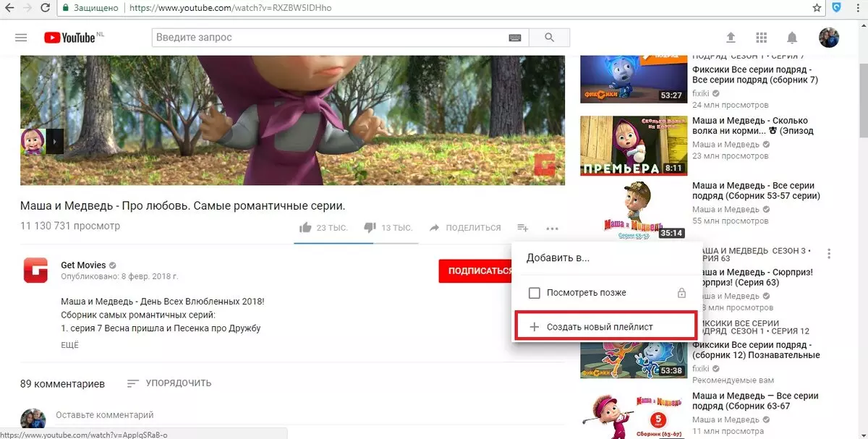Click the 89 комментариев heading
The height and width of the screenshot is (439, 868).
62,383
